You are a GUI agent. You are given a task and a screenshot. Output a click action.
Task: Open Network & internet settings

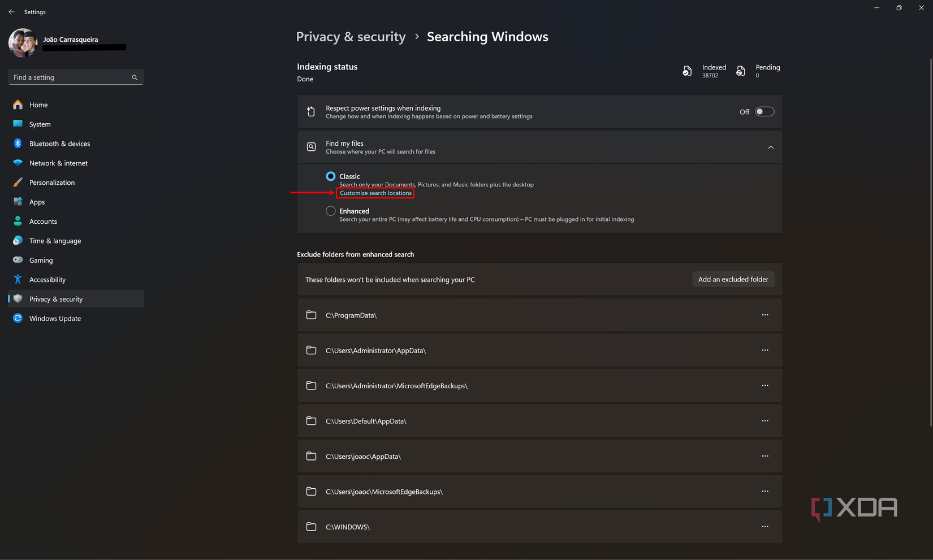(x=76, y=163)
